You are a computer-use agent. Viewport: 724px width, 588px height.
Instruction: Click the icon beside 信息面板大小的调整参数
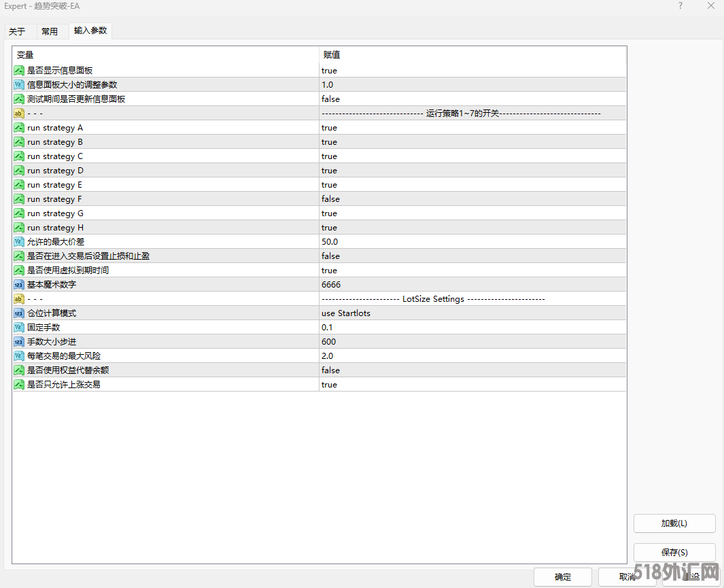[19, 85]
